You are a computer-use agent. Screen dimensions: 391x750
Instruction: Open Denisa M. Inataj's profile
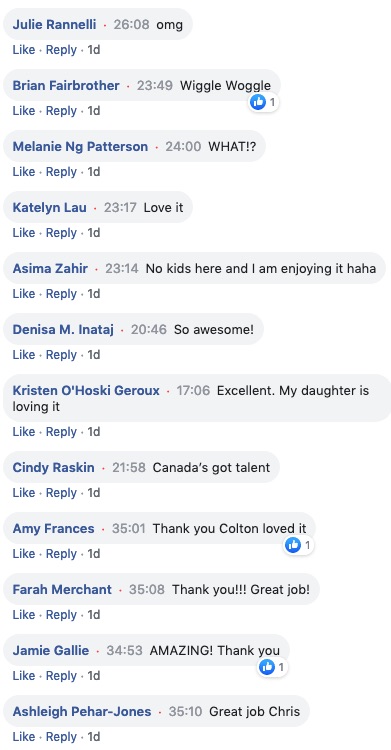(x=63, y=330)
